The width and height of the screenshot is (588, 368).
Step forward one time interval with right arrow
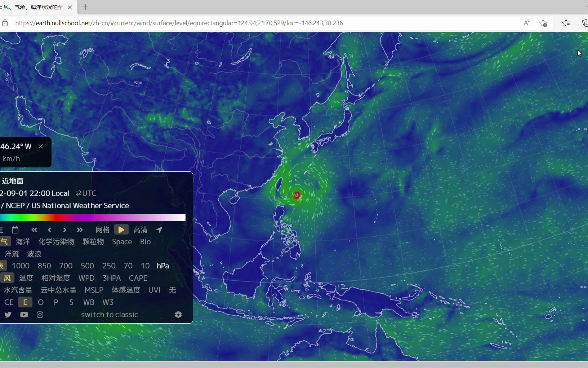click(64, 230)
